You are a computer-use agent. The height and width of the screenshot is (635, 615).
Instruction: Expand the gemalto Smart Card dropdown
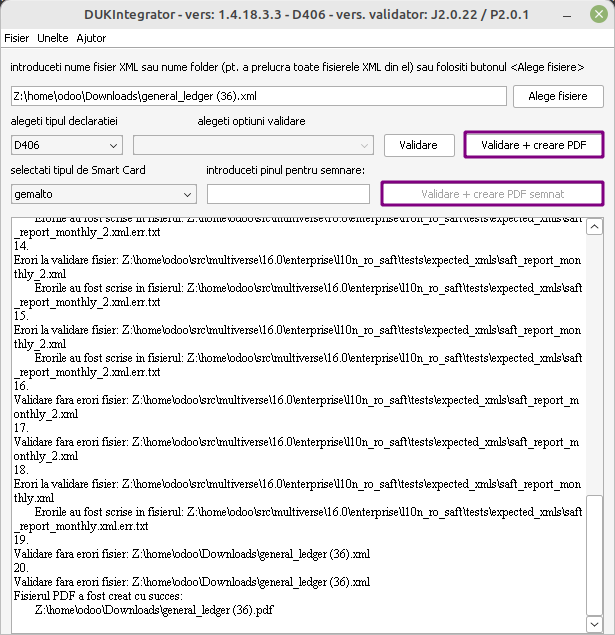(x=104, y=193)
